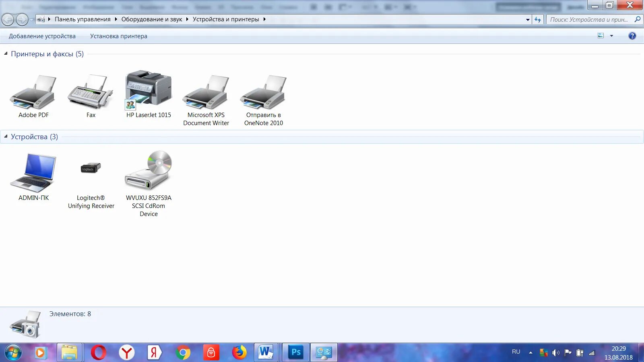The image size is (644, 362).
Task: Select the SCSI CdRom Device icon
Action: click(x=149, y=170)
